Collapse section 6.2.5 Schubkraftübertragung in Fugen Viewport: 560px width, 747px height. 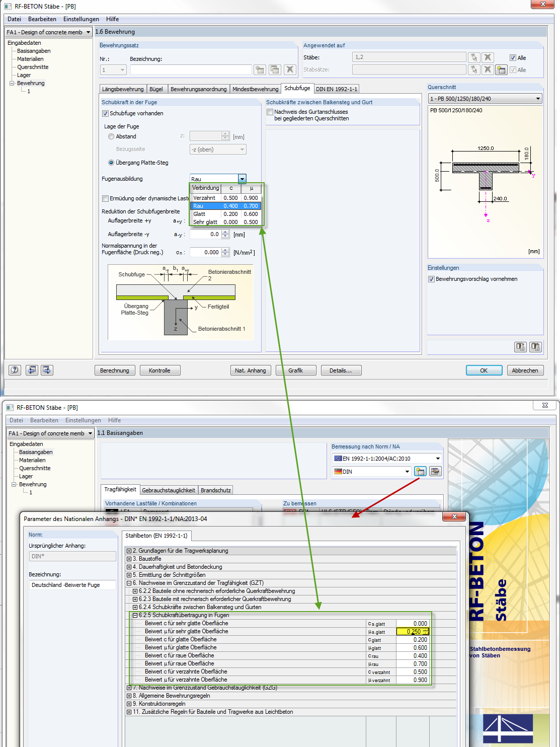pos(135,615)
